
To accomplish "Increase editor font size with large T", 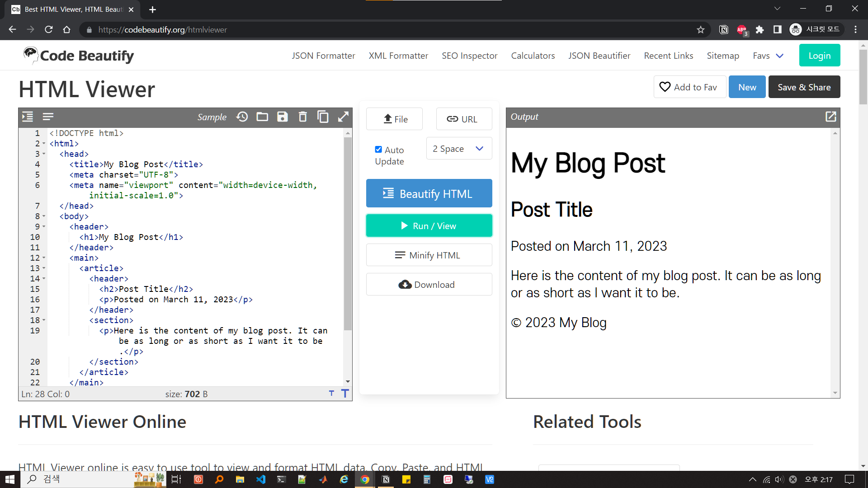I will (x=345, y=394).
